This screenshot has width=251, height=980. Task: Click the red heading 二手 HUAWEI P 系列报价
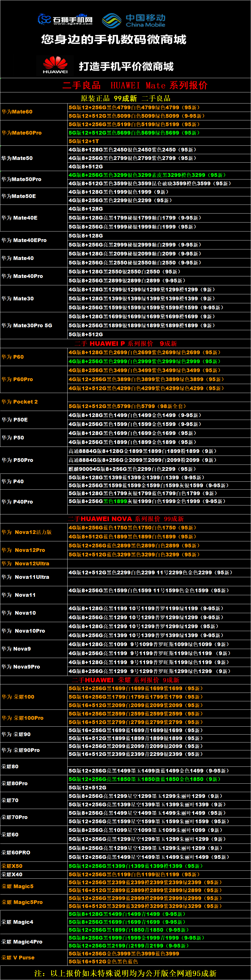click(126, 343)
